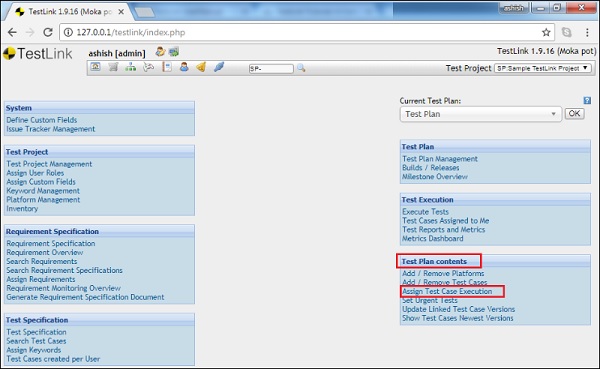
Task: Click the magnifier search icon beside SP- field
Action: pyautogui.click(x=302, y=68)
